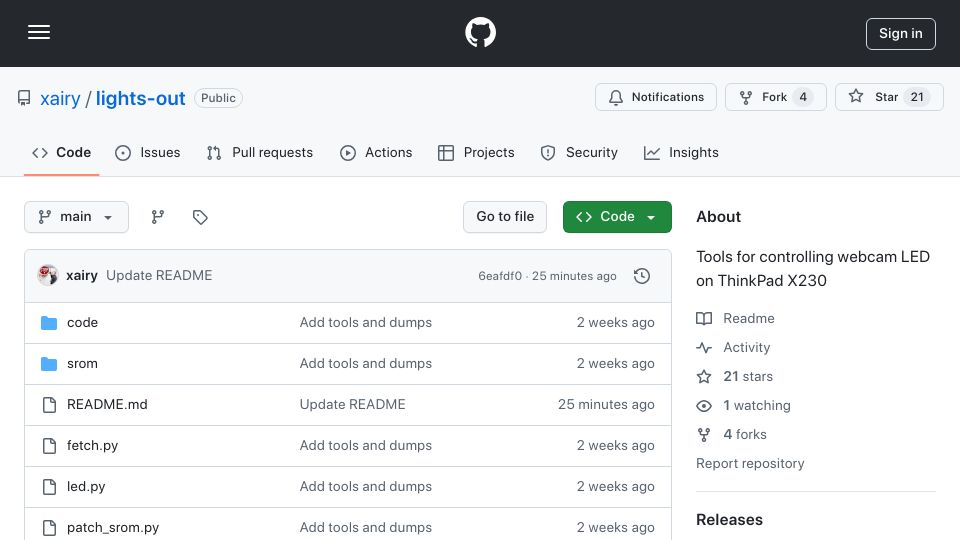960x540 pixels.
Task: Open the latest commit message Update README
Action: 159,276
